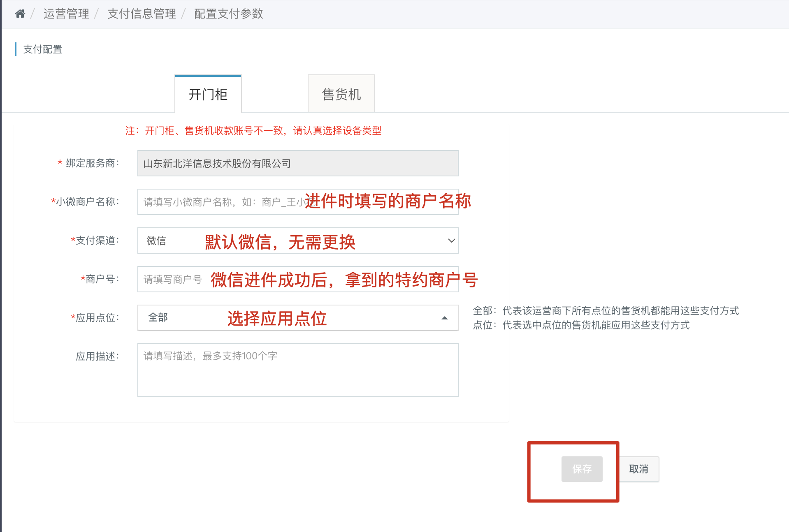This screenshot has height=532, width=789.
Task: Click the 应用描述 text area
Action: click(298, 370)
